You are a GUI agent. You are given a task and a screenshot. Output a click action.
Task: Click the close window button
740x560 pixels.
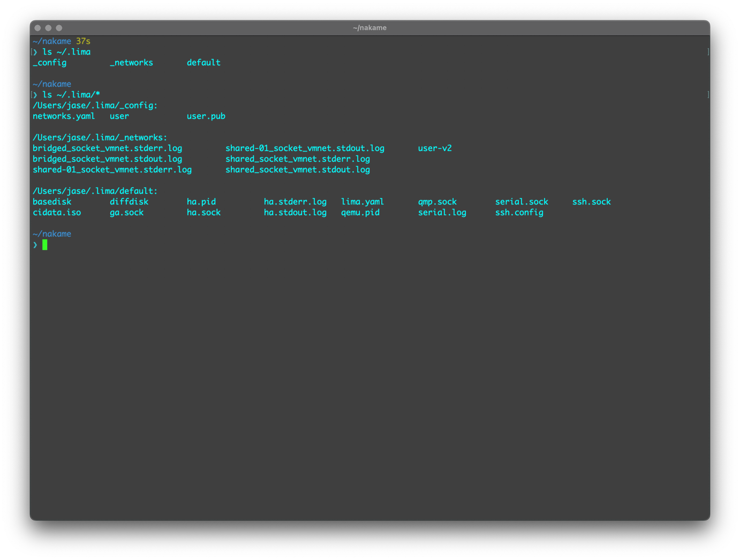click(x=37, y=28)
